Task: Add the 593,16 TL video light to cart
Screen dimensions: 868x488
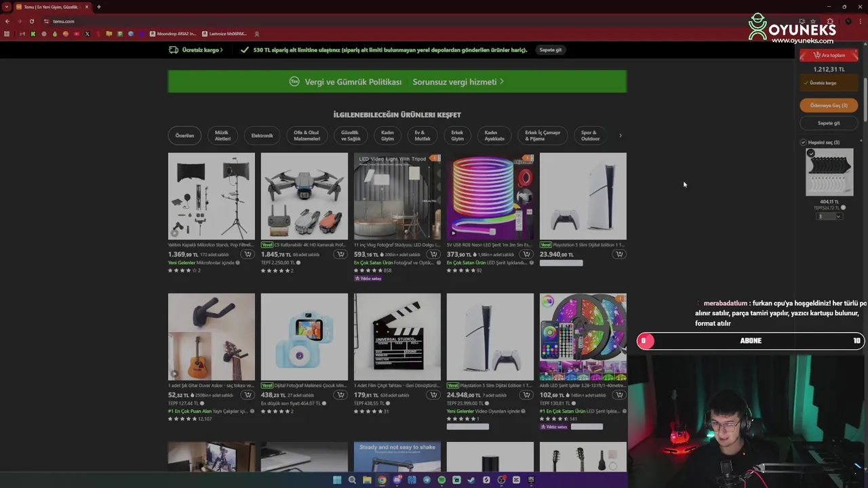Action: tap(433, 254)
